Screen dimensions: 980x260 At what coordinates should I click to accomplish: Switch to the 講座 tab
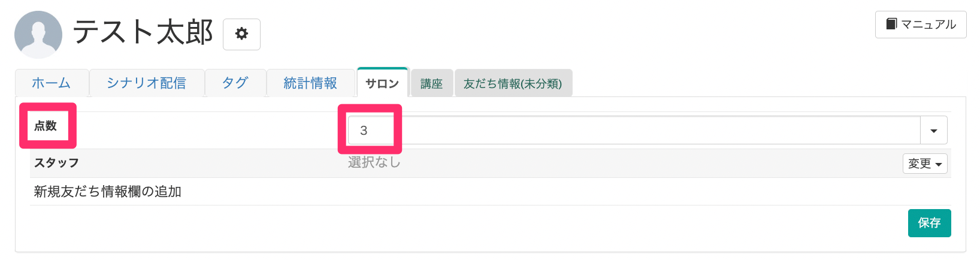click(431, 84)
